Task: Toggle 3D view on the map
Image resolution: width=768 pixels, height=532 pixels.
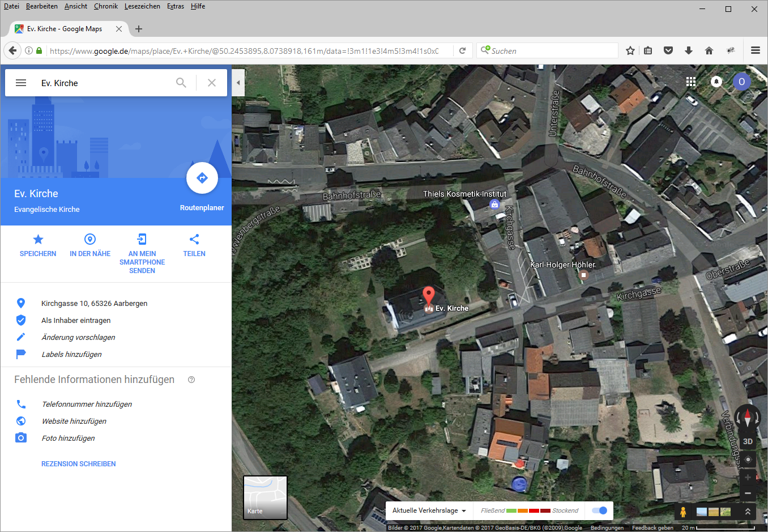Action: 748,441
